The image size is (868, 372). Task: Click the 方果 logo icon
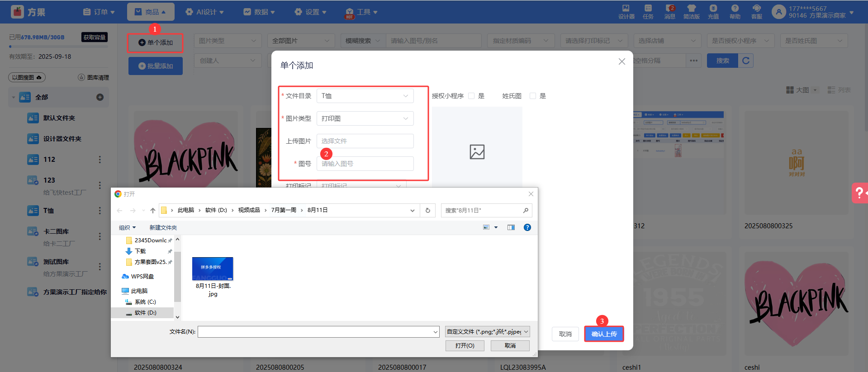[x=17, y=12]
